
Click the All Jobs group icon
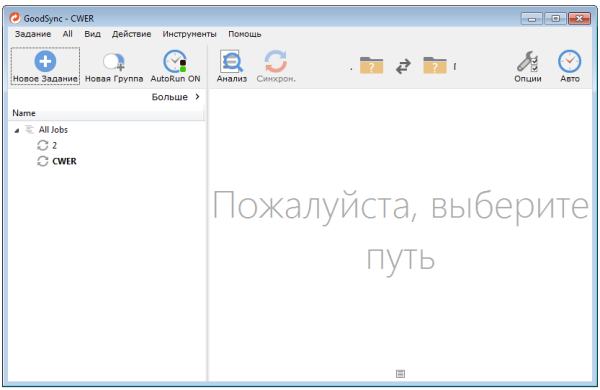29,129
